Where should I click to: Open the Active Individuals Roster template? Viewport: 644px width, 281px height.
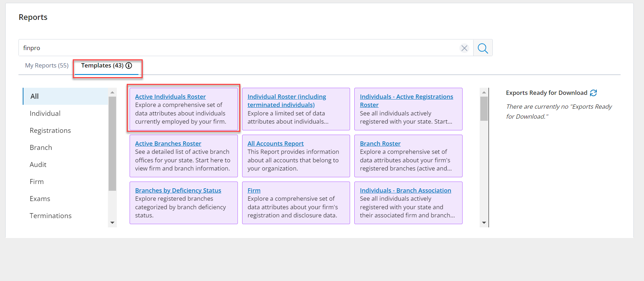170,97
